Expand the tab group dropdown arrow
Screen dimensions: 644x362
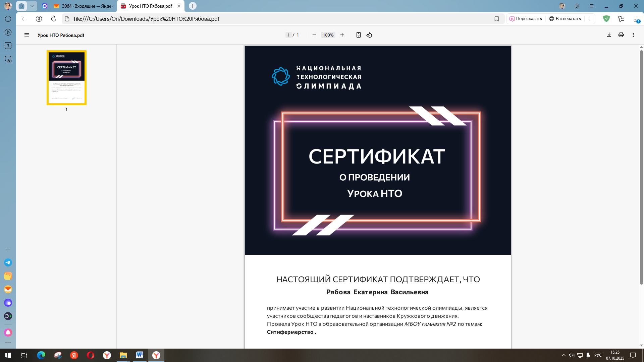[x=32, y=6]
